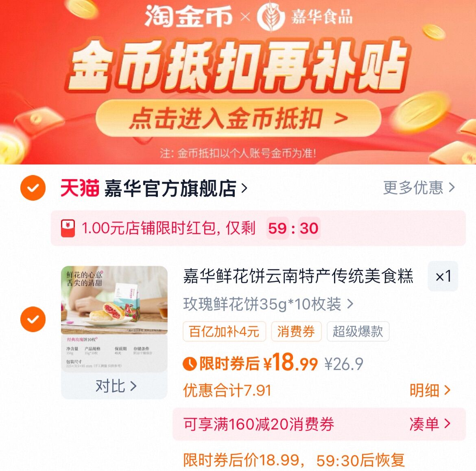Click the 超级爆款 tag
This screenshot has height=471, width=476.
pos(358,331)
